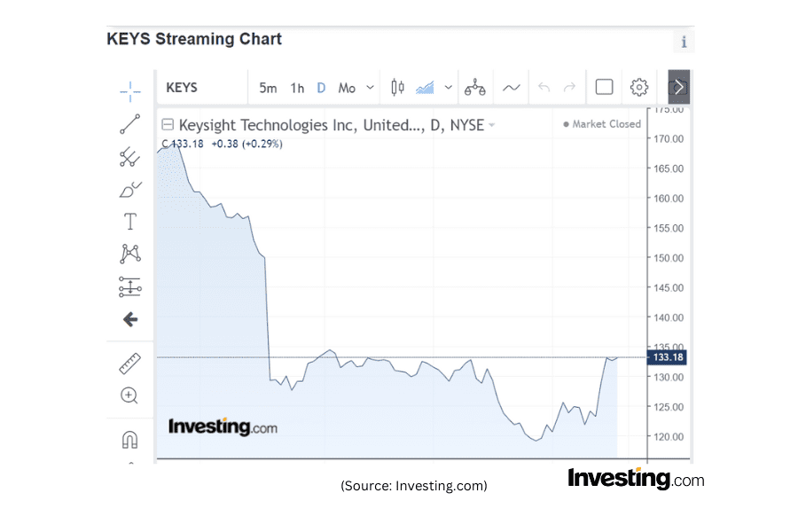The width and height of the screenshot is (798, 532).
Task: Switch to 1h interval
Action: pyautogui.click(x=297, y=88)
